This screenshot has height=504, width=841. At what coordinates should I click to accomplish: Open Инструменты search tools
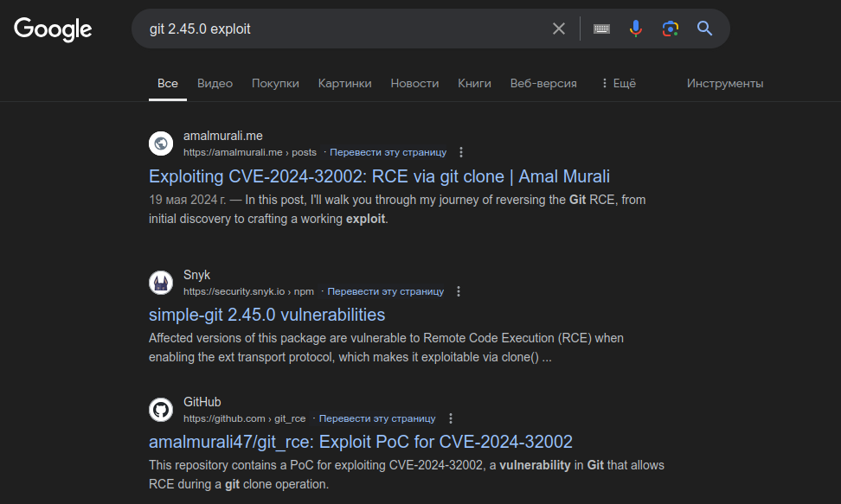click(725, 83)
